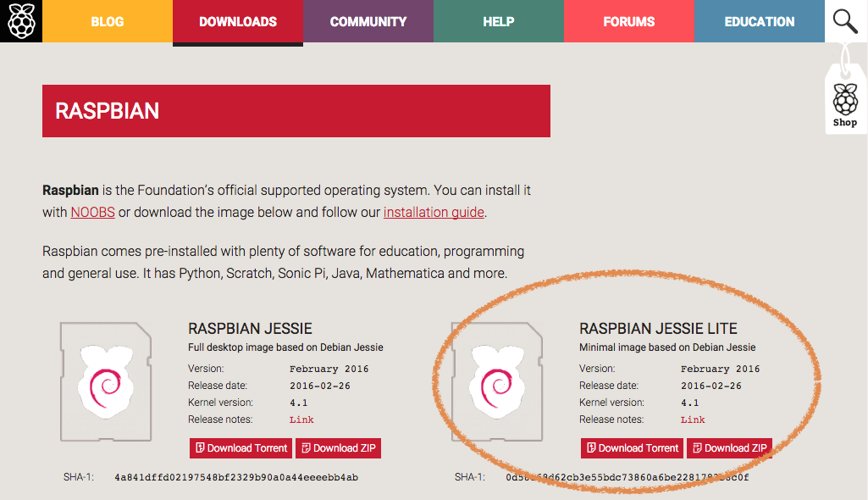Download Torrent for Raspbian Jessie
Viewport: 868px width, 500px height.
tap(240, 448)
